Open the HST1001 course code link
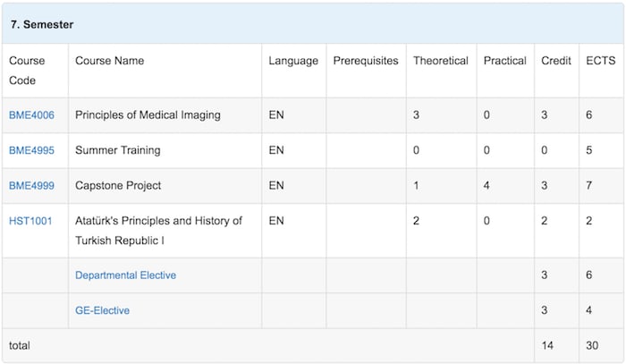626x364 pixels. tap(30, 221)
